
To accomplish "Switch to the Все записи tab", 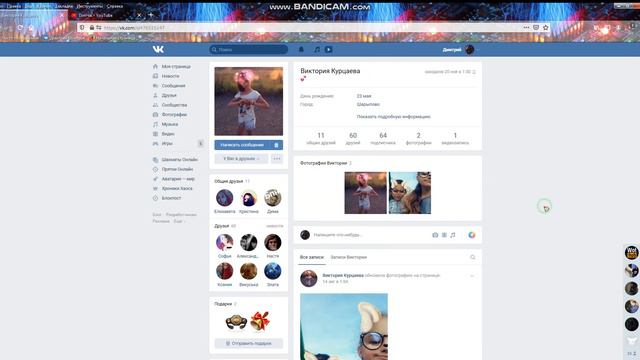I will coord(311,257).
